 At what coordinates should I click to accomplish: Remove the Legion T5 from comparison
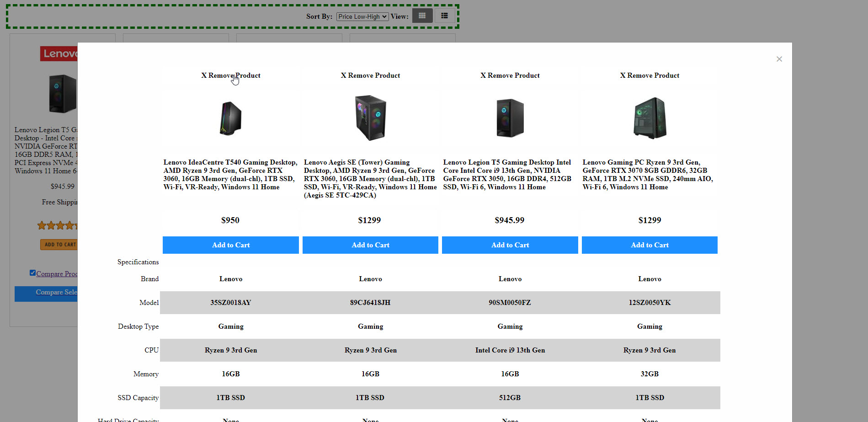pyautogui.click(x=510, y=75)
